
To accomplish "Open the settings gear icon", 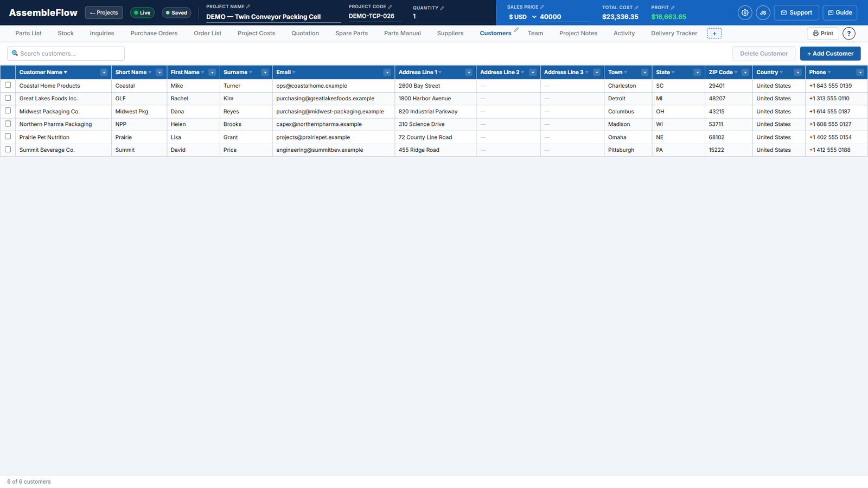I will click(745, 12).
